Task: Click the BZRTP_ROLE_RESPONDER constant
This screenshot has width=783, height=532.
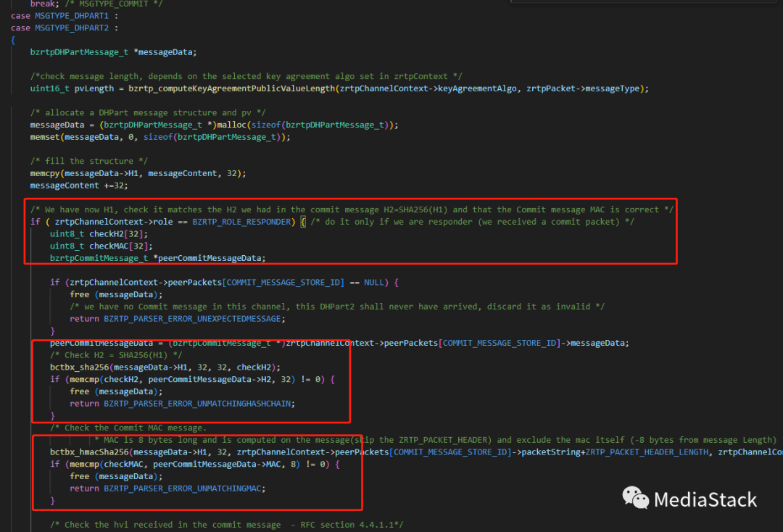Action: coord(244,221)
